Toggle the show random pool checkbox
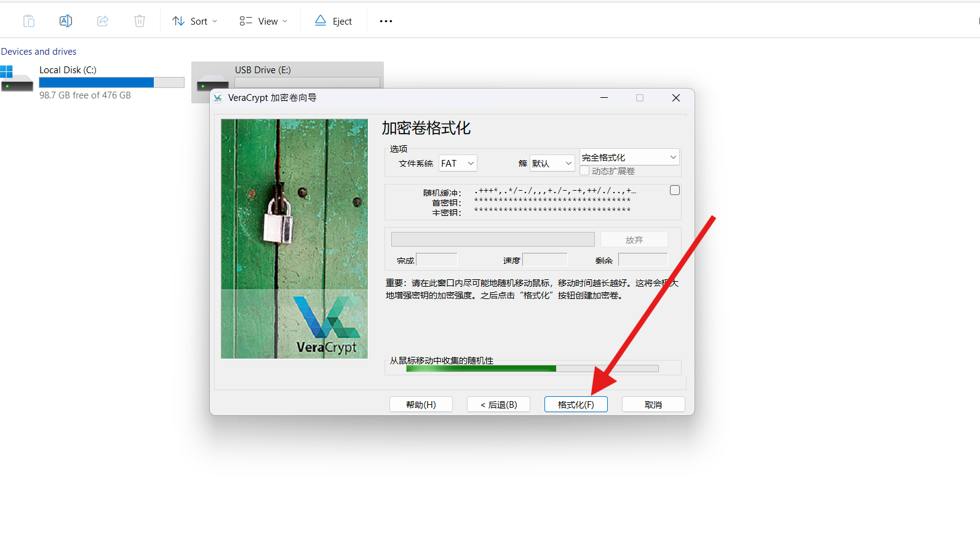 coord(675,190)
